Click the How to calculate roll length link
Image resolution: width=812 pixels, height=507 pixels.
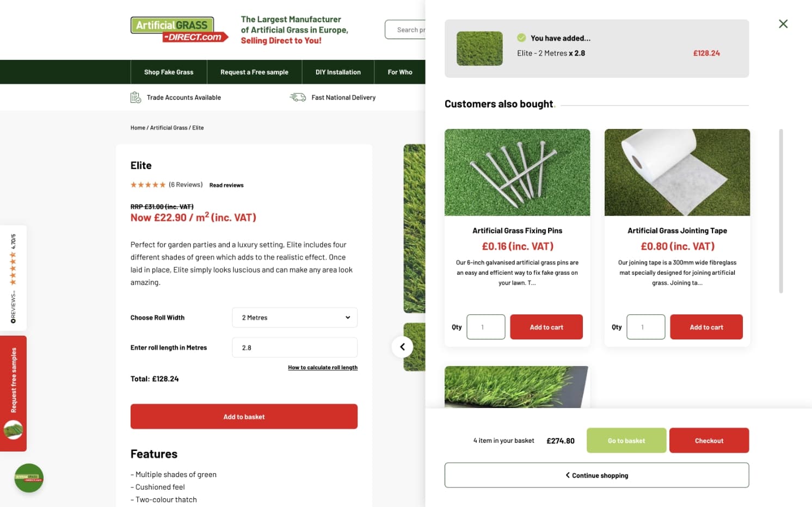[x=323, y=368]
